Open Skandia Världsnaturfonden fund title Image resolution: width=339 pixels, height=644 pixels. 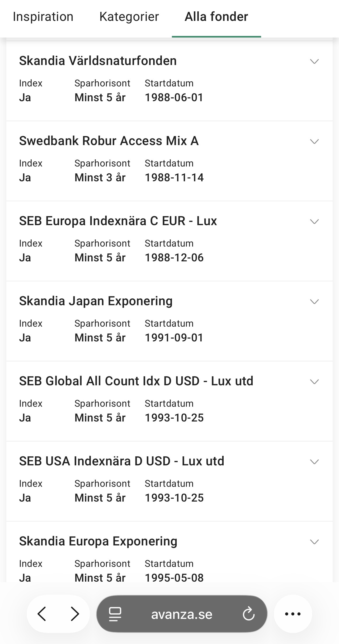pos(98,61)
